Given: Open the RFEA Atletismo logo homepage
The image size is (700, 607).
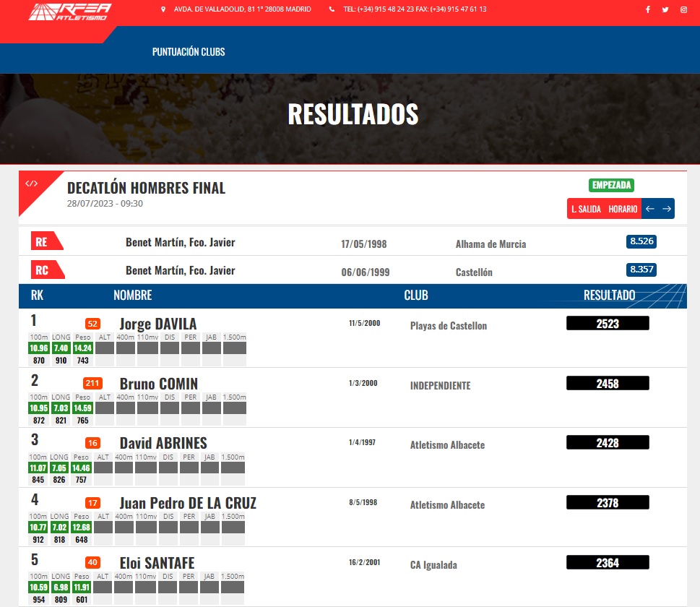Looking at the screenshot, I should tap(70, 12).
